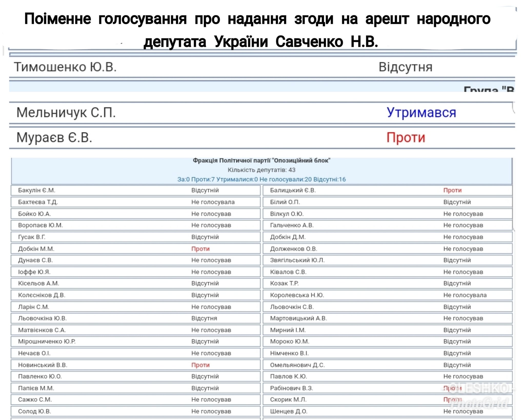Select deputy Королевська Н.Ю.
This screenshot has width=525, height=420.
pos(297,295)
